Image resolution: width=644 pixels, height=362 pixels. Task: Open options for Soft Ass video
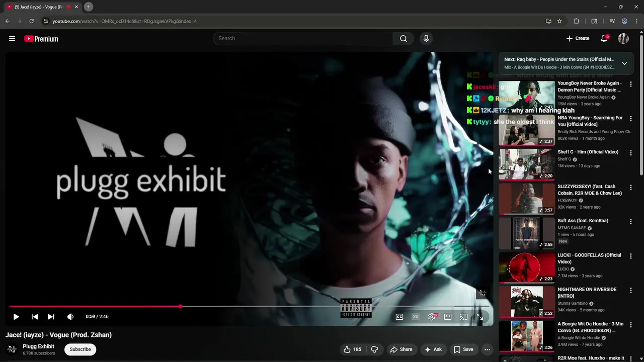631,222
